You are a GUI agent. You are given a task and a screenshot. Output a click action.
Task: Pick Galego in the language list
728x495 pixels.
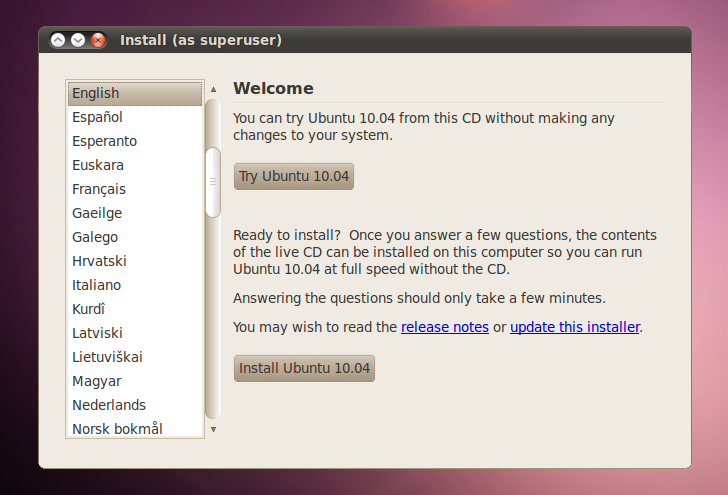tap(135, 237)
